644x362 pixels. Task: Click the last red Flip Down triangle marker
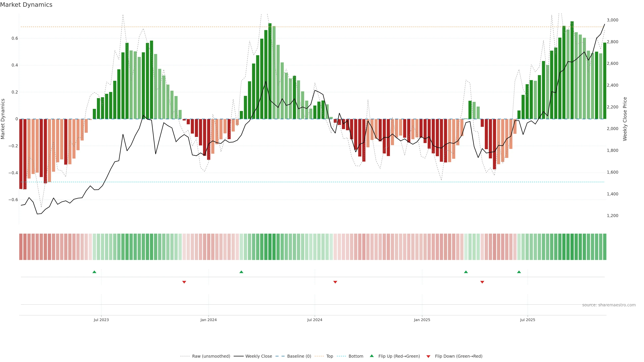coord(482,282)
